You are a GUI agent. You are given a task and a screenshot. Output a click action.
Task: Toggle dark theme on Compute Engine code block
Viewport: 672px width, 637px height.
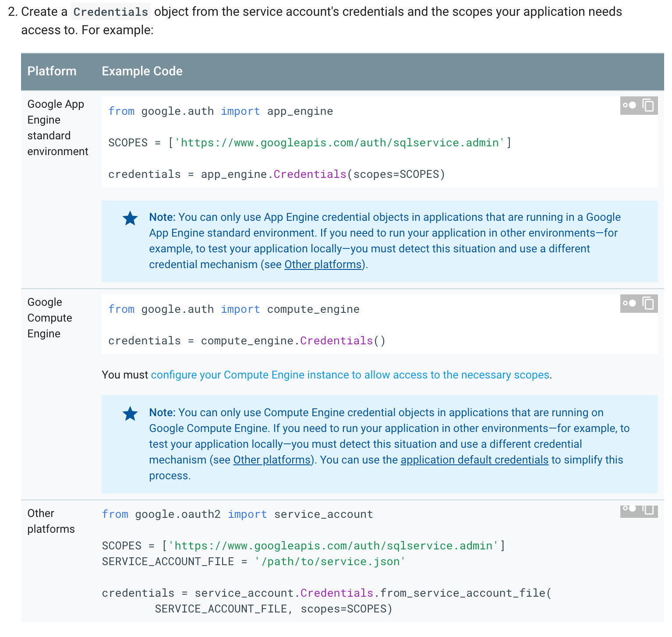coord(630,303)
